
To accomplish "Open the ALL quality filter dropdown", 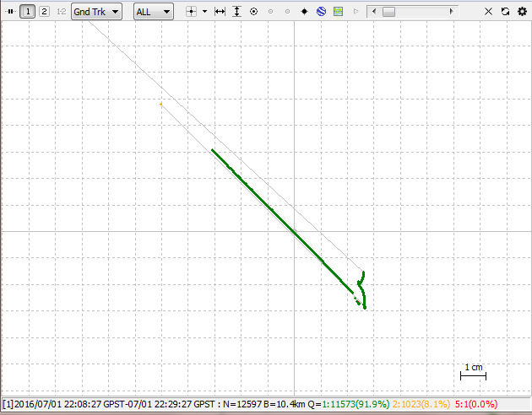I will point(154,12).
